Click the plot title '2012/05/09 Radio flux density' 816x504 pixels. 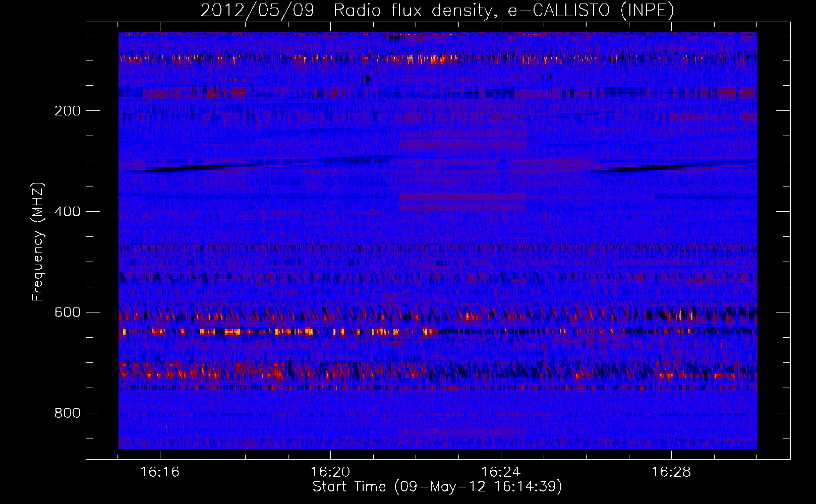click(437, 10)
